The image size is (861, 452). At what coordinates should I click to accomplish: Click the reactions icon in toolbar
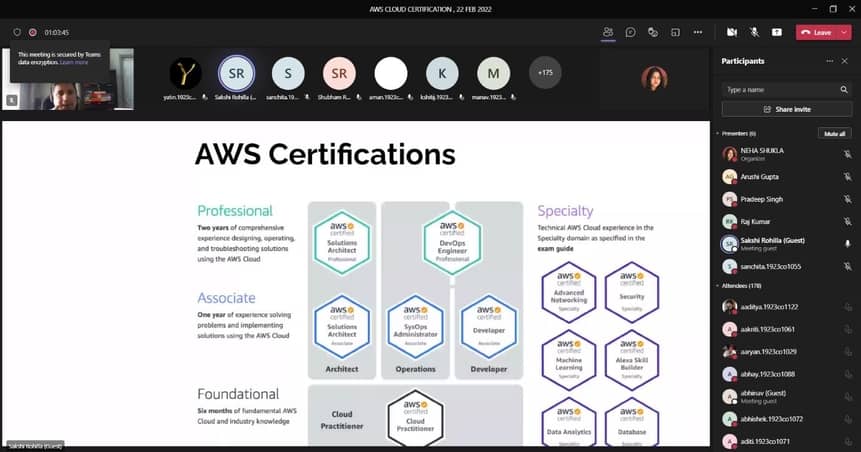[x=652, y=32]
